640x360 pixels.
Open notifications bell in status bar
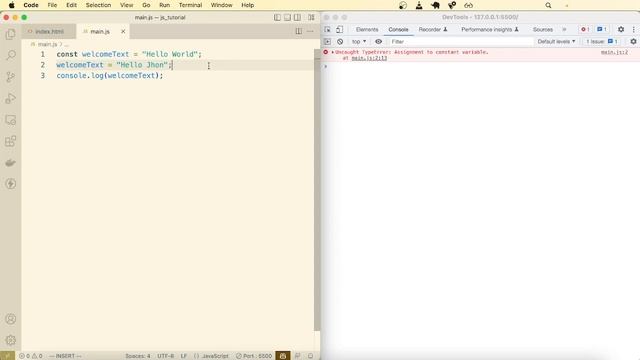[311, 356]
